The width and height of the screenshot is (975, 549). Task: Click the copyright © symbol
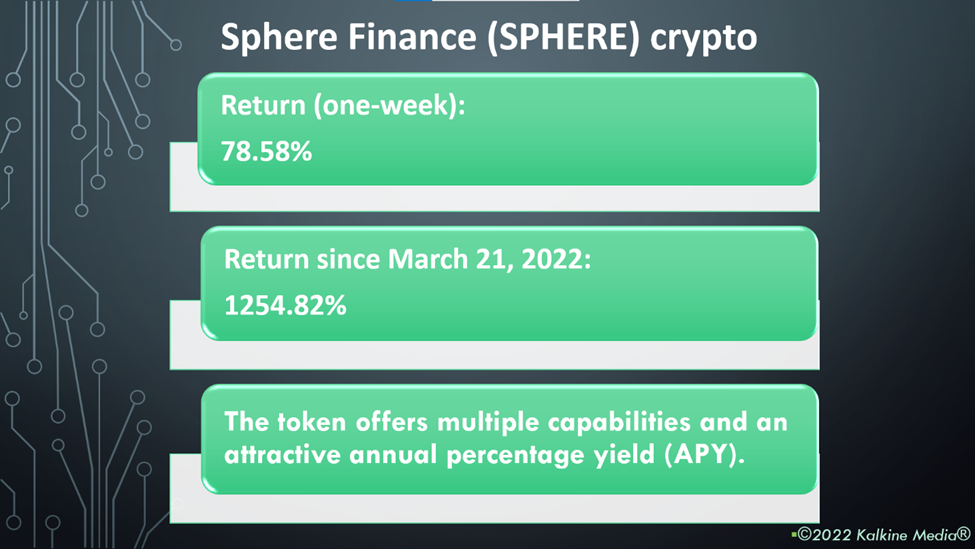point(805,535)
